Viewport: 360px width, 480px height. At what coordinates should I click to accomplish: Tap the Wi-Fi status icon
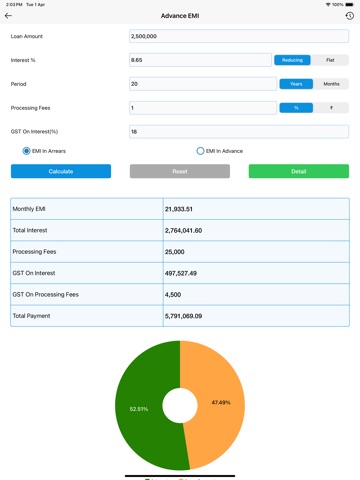[328, 5]
